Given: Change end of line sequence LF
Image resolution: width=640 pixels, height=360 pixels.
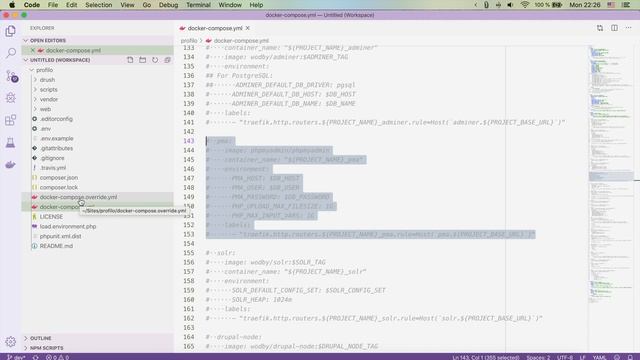Looking at the screenshot, I should tap(582, 357).
